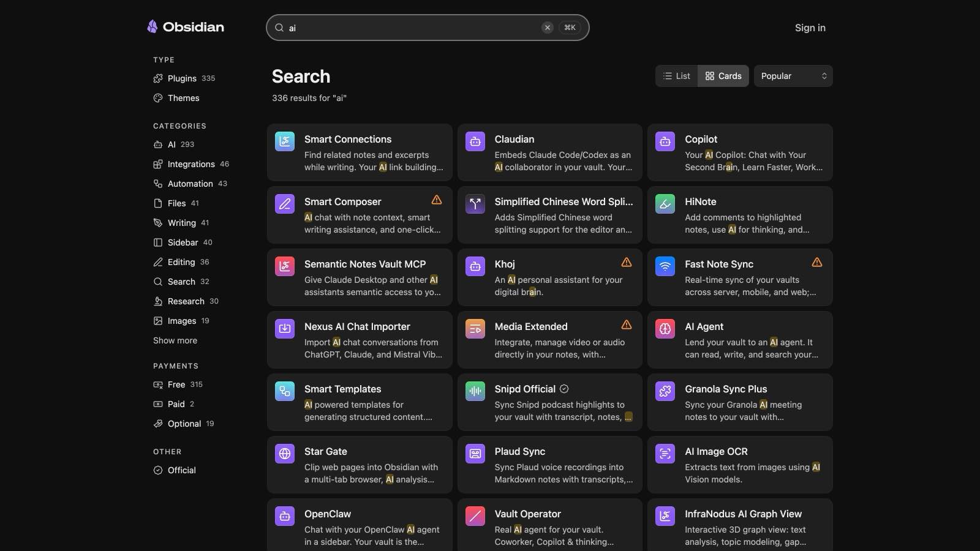
Task: Open the Granola Sync Plus puzzle icon
Action: pyautogui.click(x=665, y=391)
